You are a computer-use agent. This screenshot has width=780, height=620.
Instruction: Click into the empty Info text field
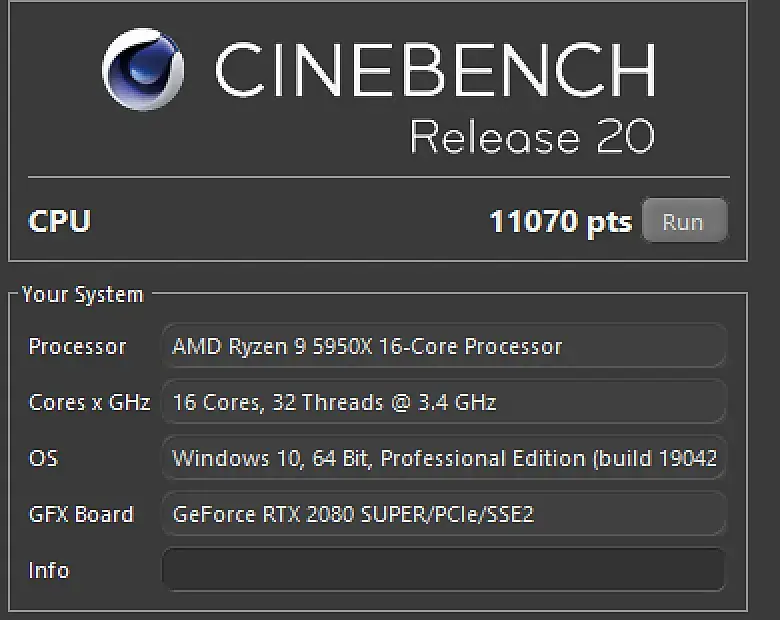443,570
